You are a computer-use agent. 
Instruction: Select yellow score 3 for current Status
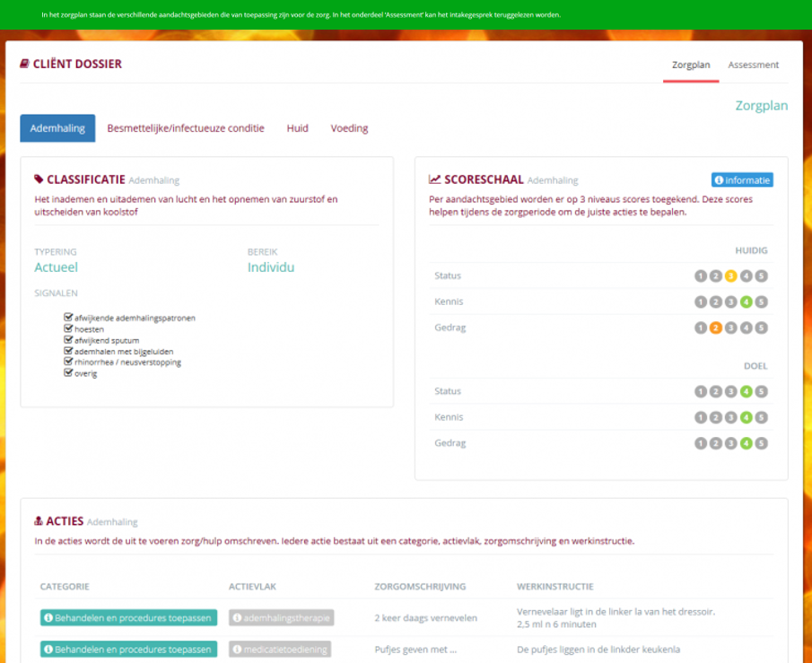(731, 276)
